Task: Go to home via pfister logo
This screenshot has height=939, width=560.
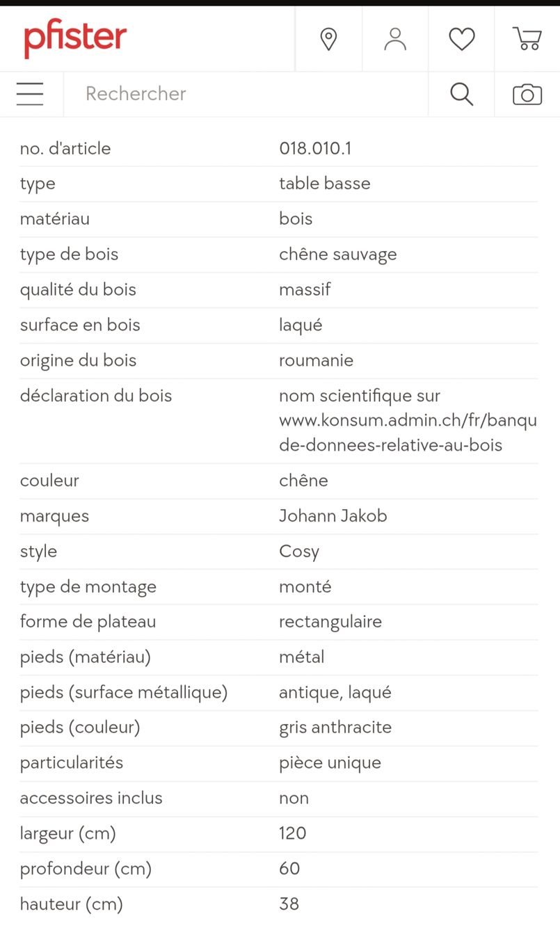Action: pyautogui.click(x=75, y=39)
